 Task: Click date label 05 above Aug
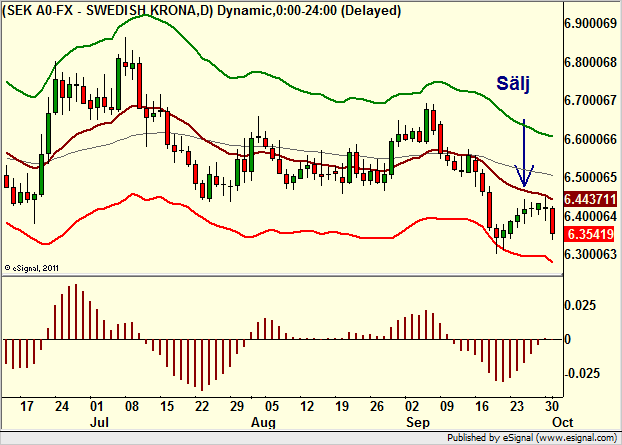tap(272, 407)
